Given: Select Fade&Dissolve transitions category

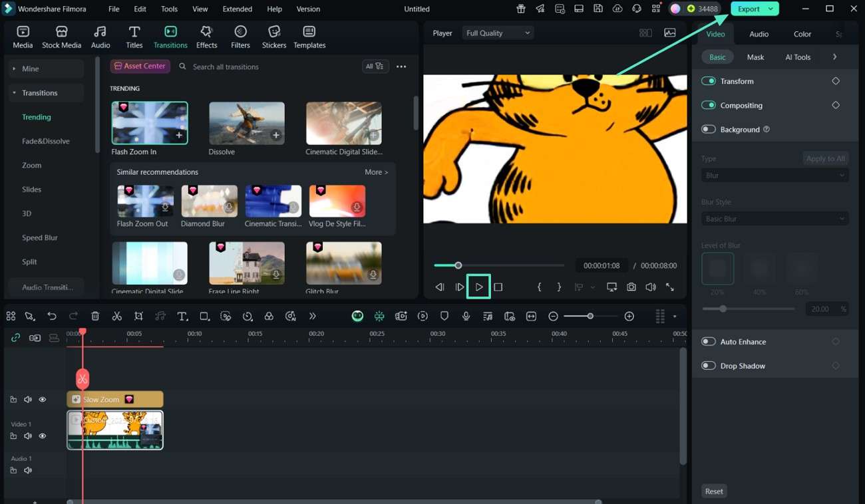Looking at the screenshot, I should point(45,141).
